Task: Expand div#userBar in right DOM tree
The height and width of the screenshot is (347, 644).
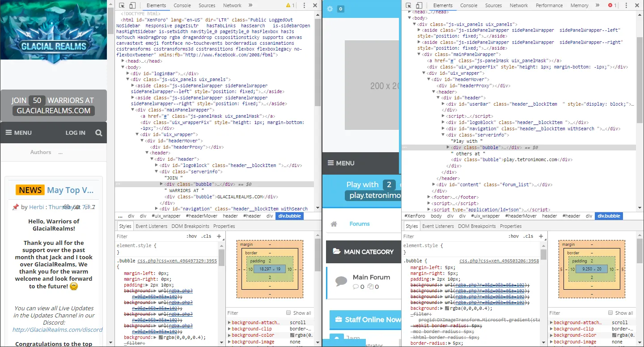Action: coord(443,104)
